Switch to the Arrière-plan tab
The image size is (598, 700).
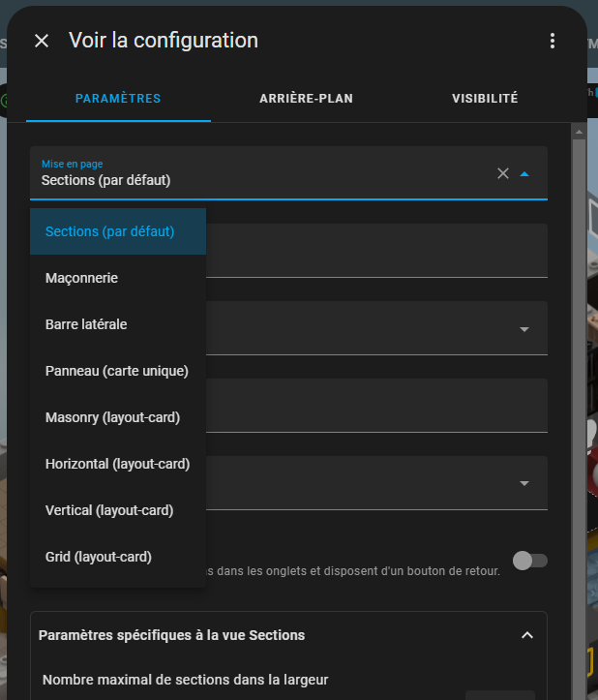pos(306,99)
